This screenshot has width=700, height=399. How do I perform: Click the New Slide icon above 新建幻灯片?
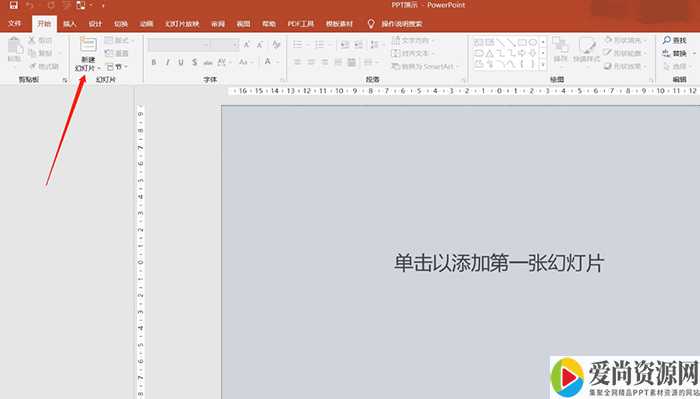(88, 45)
